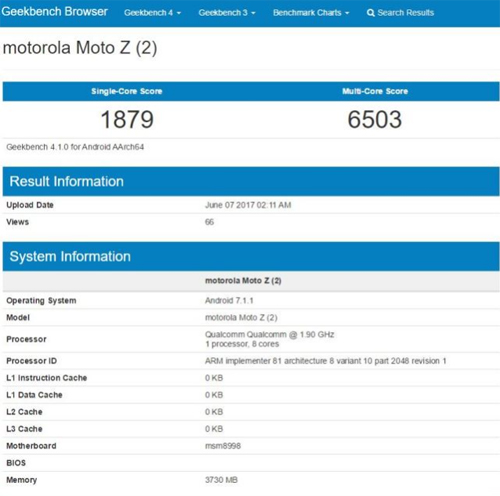Click the Upload Date label
This screenshot has height=496, width=500.
30,205
